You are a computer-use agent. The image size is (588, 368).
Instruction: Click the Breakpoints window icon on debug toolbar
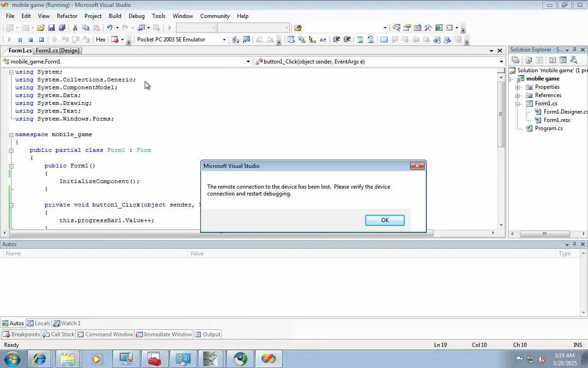pyautogui.click(x=115, y=40)
